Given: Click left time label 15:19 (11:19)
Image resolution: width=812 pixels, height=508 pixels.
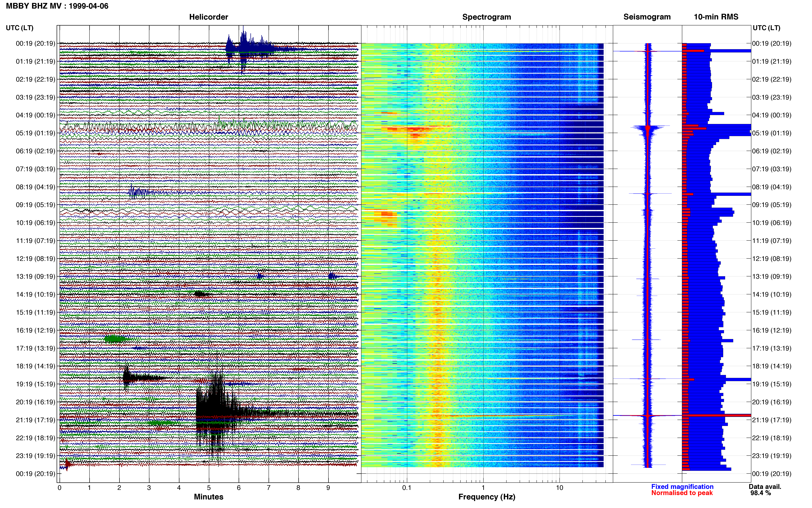Looking at the screenshot, I should 36,313.
